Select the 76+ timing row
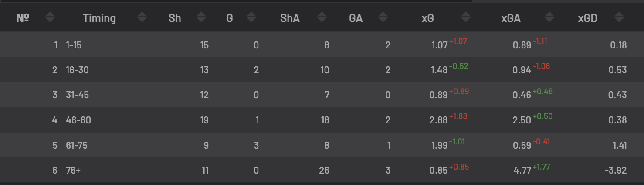The width and height of the screenshot is (644, 185). point(322,170)
